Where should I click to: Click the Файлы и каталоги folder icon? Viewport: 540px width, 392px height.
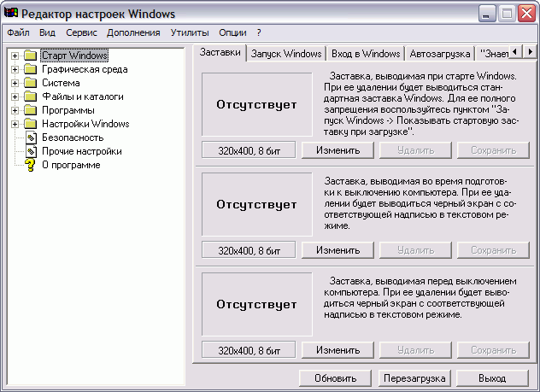pyautogui.click(x=30, y=97)
